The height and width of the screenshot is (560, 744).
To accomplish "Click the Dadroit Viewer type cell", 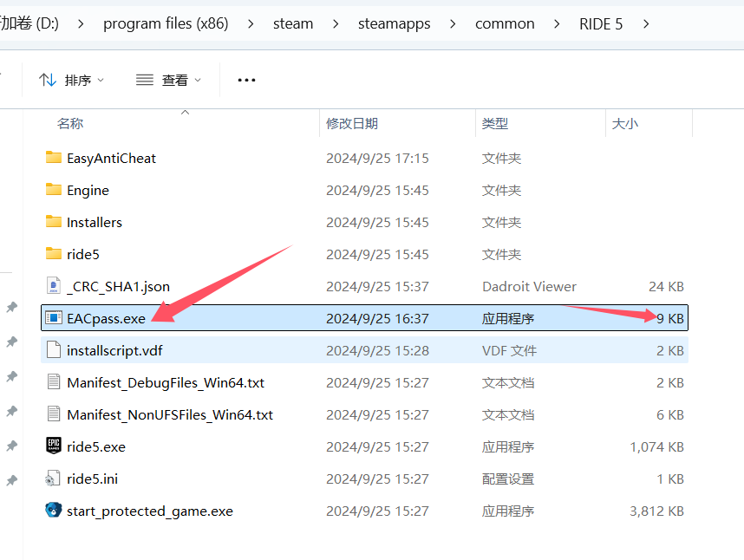I will (x=529, y=286).
